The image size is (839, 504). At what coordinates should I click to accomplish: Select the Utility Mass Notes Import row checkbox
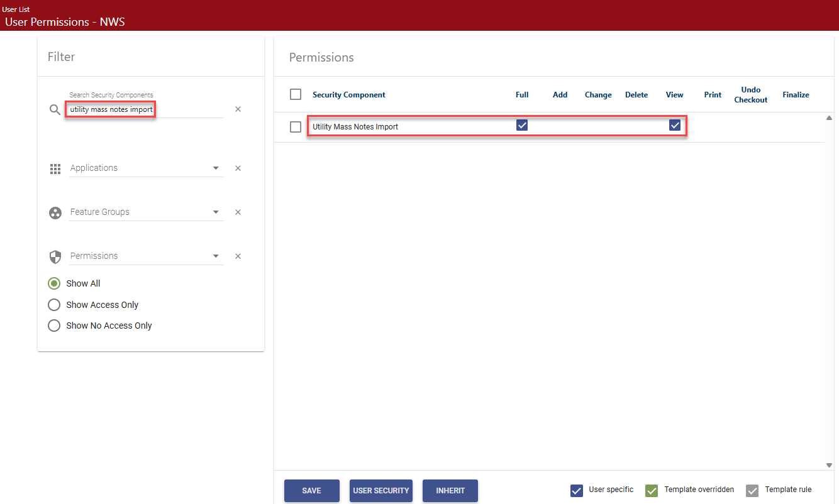pyautogui.click(x=296, y=127)
